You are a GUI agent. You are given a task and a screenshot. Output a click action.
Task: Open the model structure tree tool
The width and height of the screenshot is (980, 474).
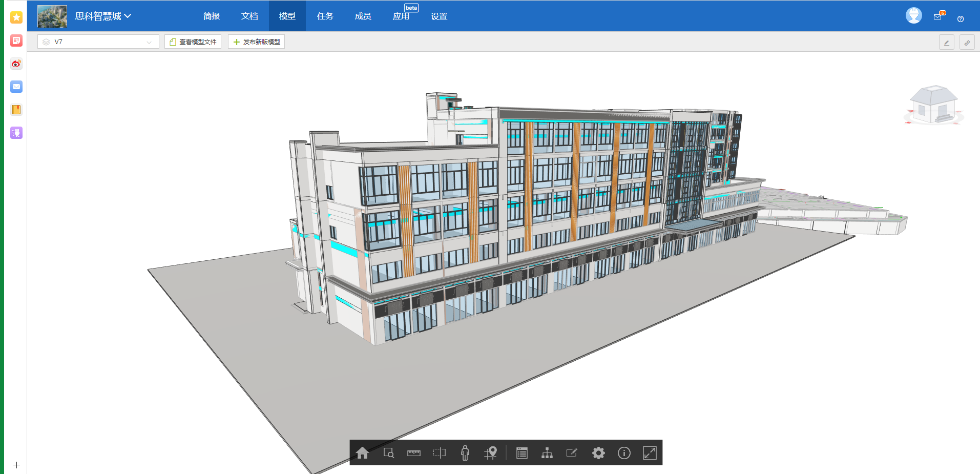coord(547,453)
